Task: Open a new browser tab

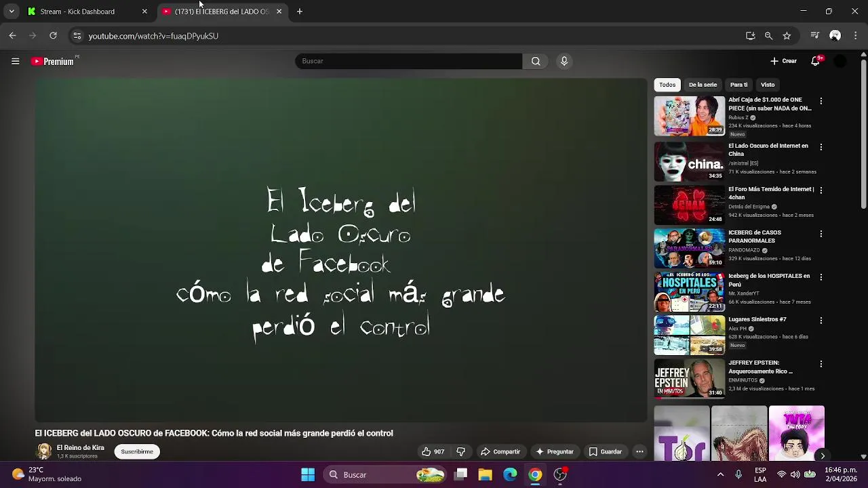Action: (x=300, y=12)
